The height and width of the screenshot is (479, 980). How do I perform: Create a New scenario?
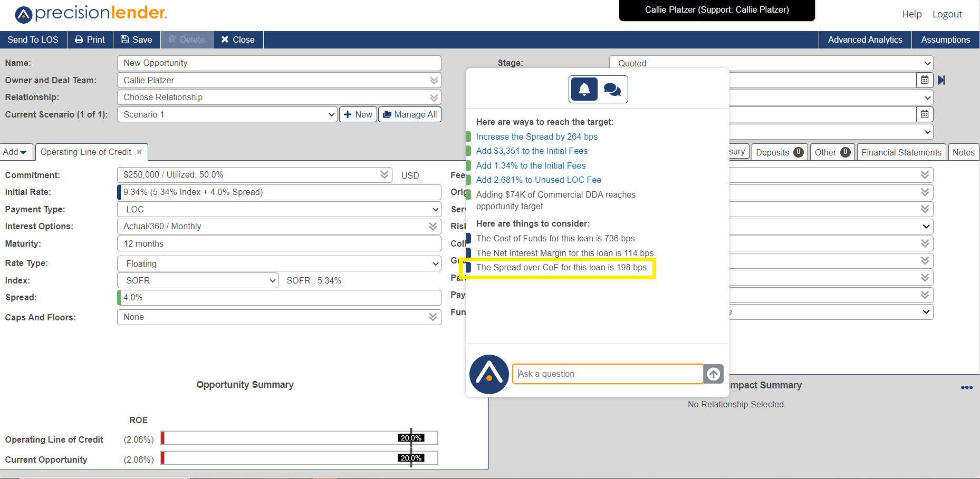358,114
